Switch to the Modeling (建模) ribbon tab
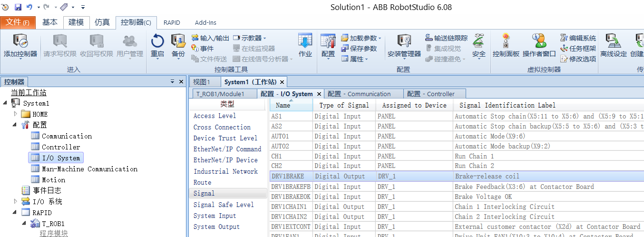Viewport: 644px width, 237px height. [76, 22]
